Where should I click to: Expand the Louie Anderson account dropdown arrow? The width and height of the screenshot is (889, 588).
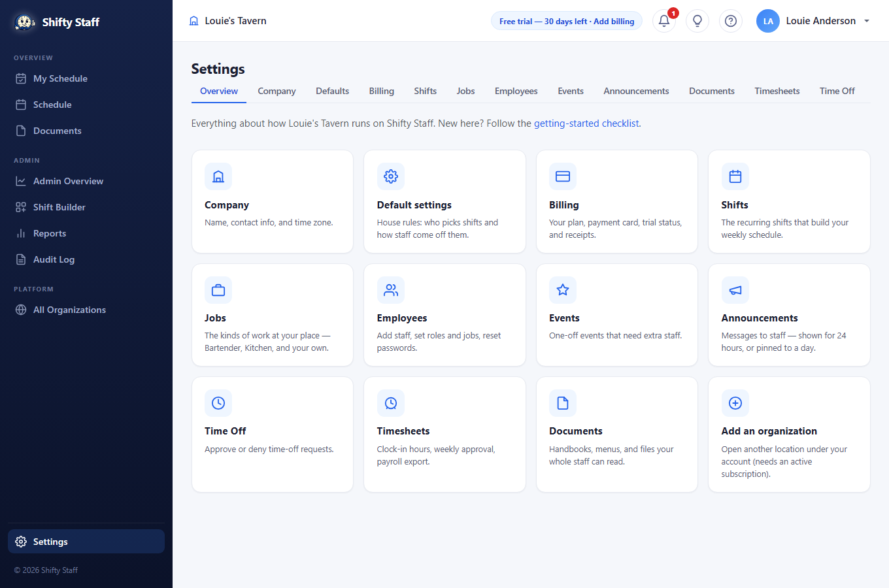coord(867,21)
